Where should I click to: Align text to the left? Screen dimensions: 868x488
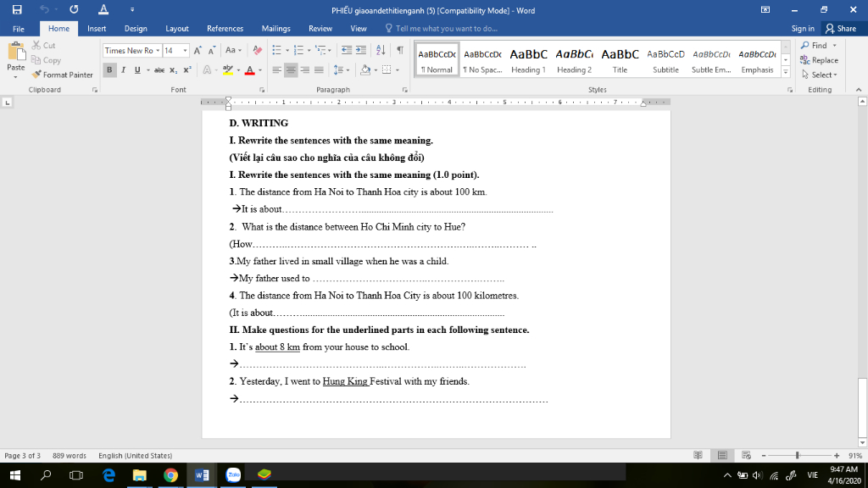[x=277, y=69]
